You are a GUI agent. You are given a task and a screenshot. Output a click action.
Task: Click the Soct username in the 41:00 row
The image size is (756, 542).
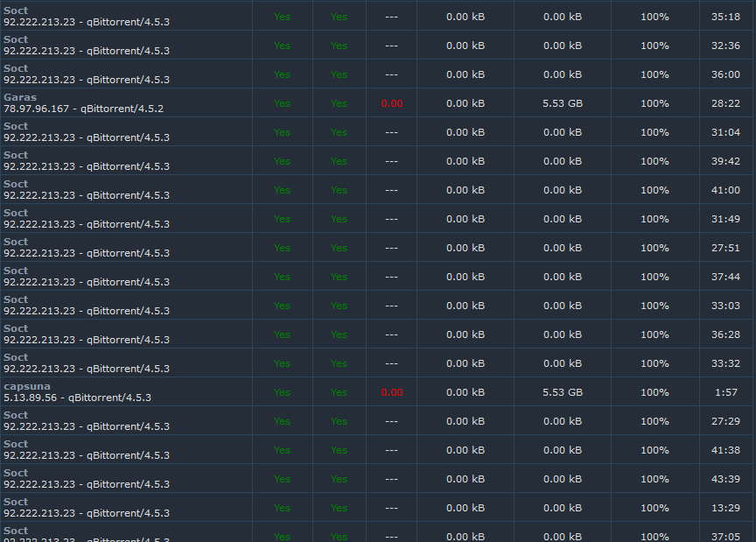point(16,184)
